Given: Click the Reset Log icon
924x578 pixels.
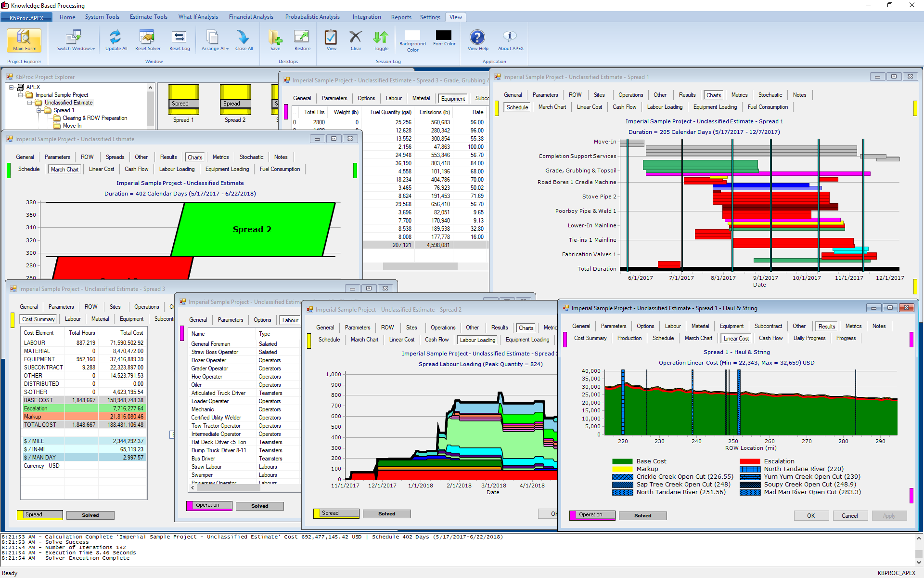Looking at the screenshot, I should tap(180, 40).
